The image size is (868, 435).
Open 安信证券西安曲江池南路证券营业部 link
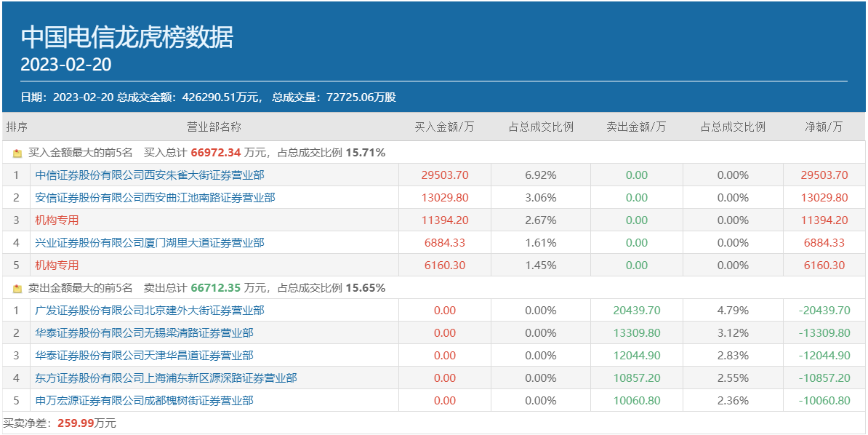[x=155, y=198]
